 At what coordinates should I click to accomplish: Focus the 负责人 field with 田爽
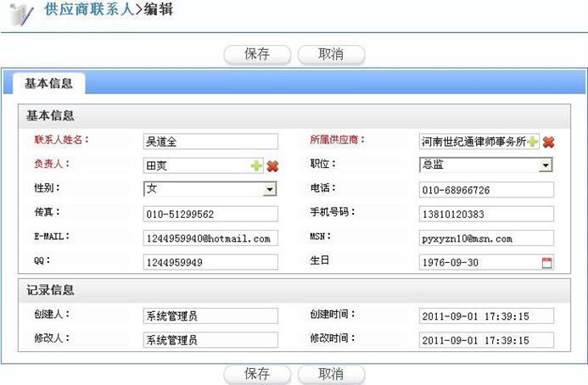(x=204, y=165)
